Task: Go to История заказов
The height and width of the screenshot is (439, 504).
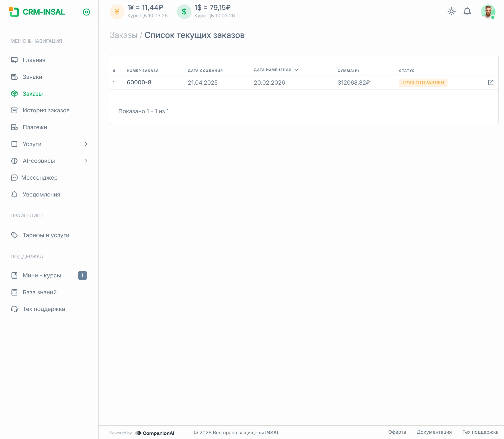Action: [x=46, y=111]
